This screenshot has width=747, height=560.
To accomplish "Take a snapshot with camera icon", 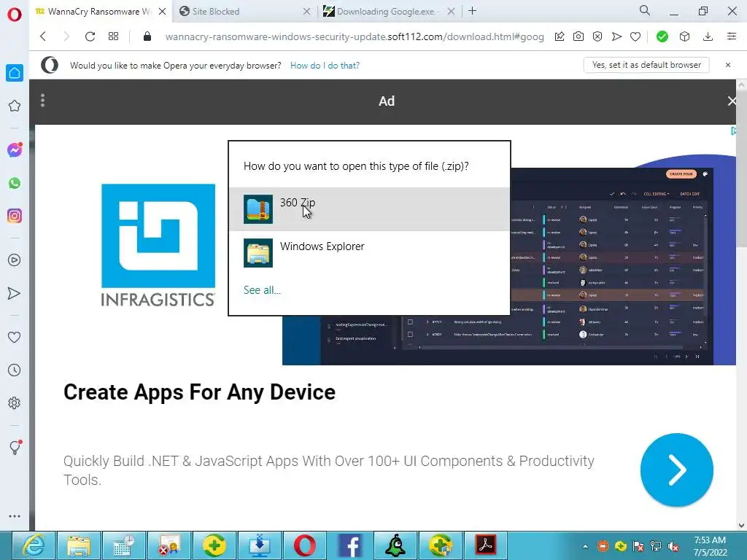I will click(x=578, y=36).
